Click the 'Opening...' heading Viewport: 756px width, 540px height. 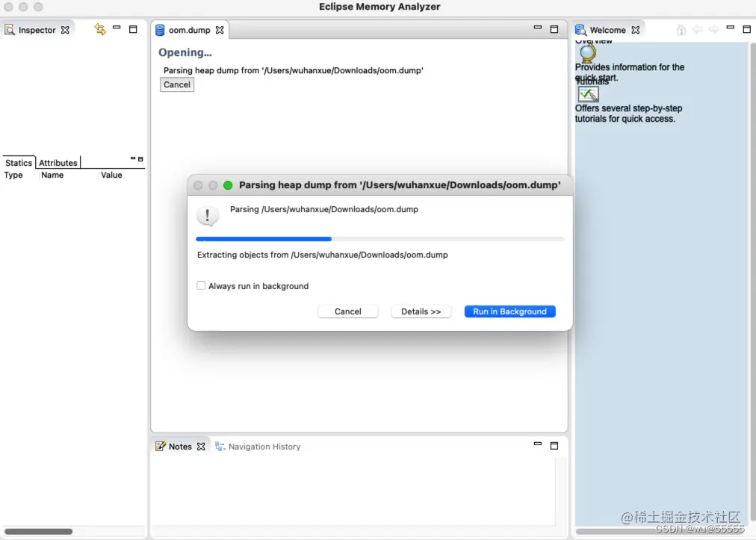pos(185,52)
